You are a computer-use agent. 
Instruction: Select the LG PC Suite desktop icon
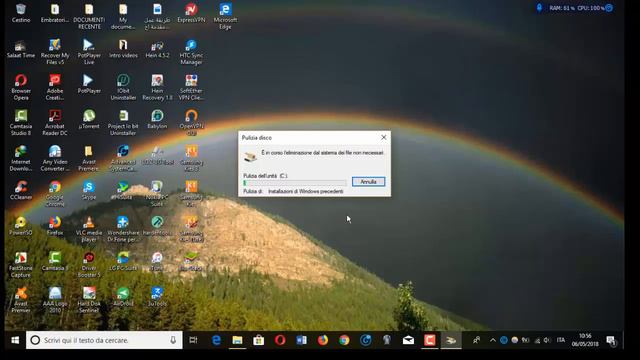(x=123, y=262)
